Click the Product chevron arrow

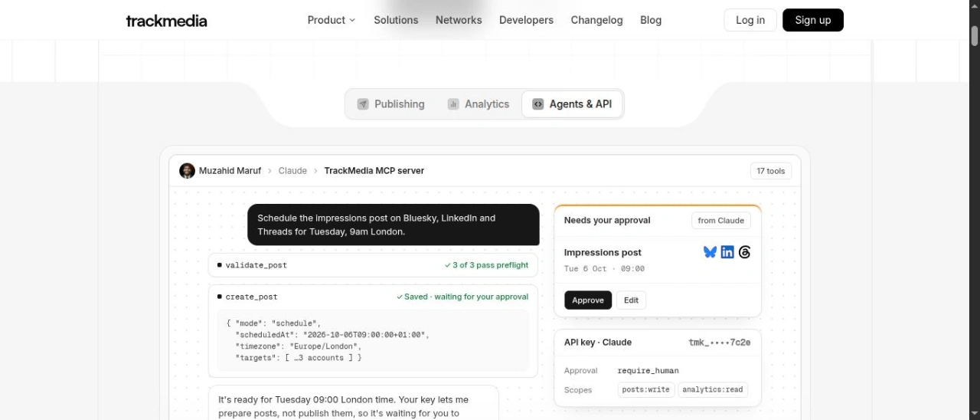(352, 21)
